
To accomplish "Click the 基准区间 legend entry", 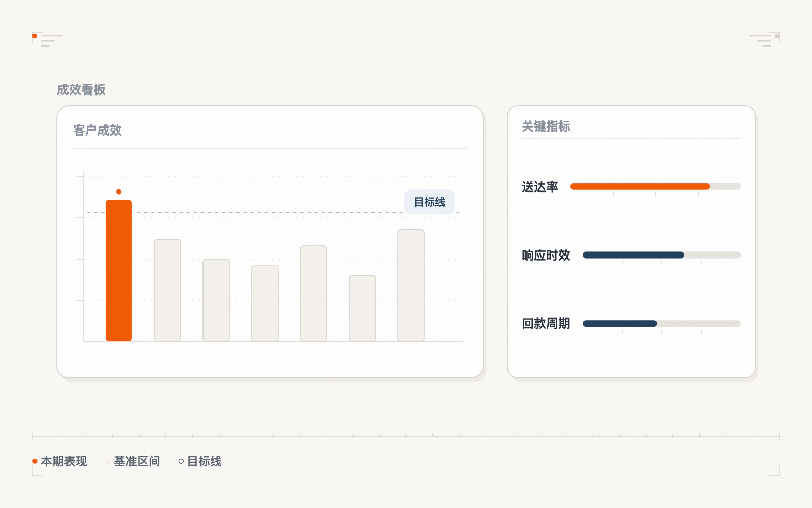I will (133, 461).
